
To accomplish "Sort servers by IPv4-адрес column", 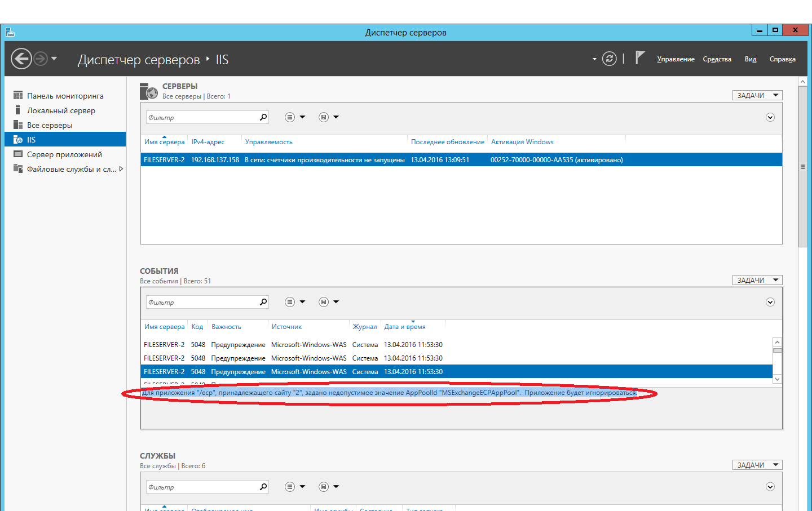I will (208, 142).
